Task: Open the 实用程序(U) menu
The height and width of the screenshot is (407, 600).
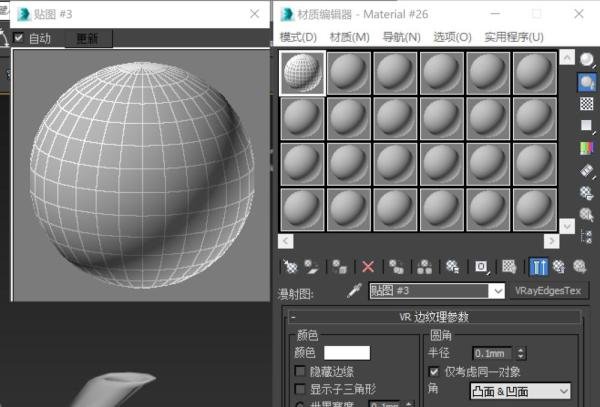Action: coord(514,37)
